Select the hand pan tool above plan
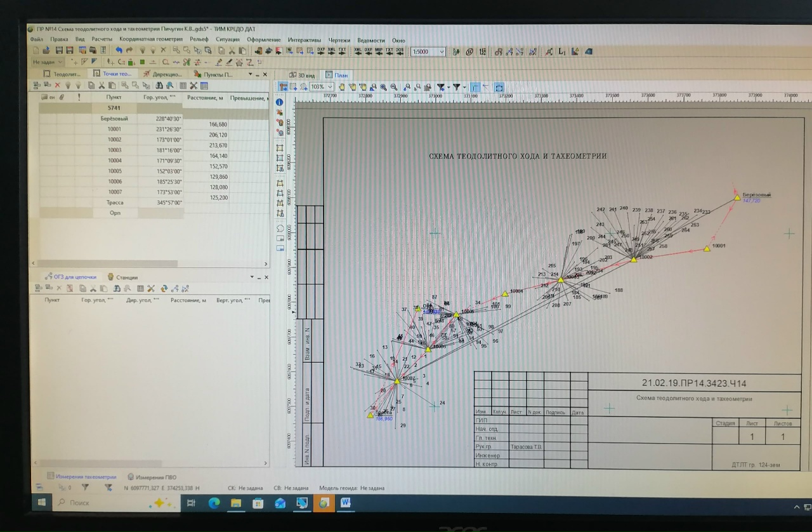812x532 pixels. coord(342,87)
